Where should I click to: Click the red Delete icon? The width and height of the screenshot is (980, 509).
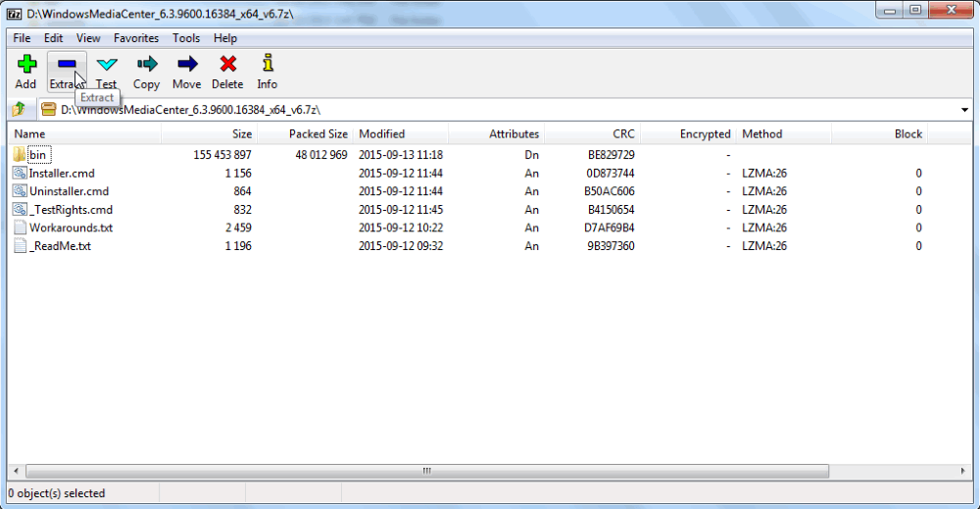click(227, 65)
